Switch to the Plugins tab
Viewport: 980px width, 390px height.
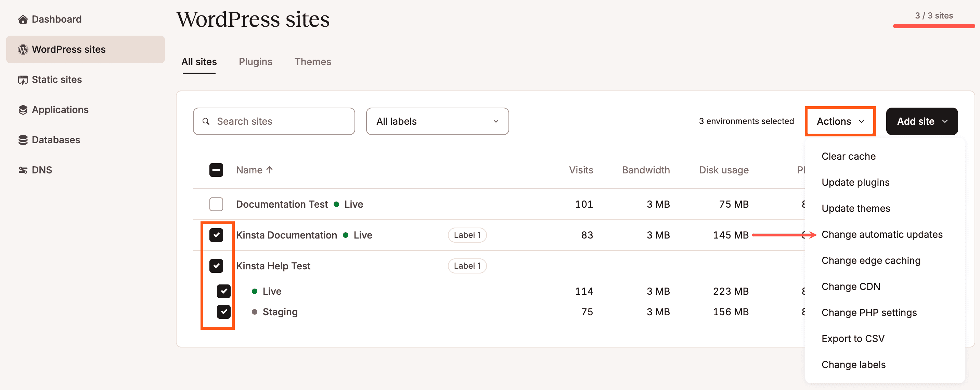(x=256, y=61)
